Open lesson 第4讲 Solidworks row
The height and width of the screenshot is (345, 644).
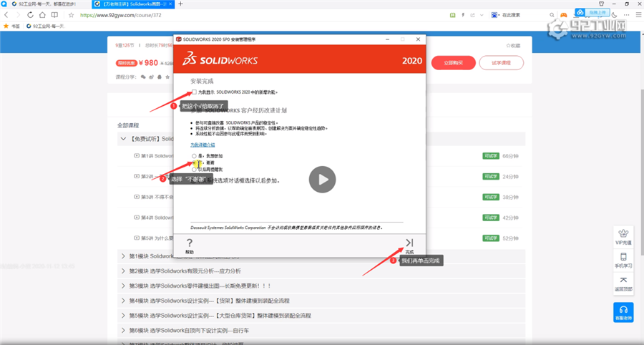point(321,218)
